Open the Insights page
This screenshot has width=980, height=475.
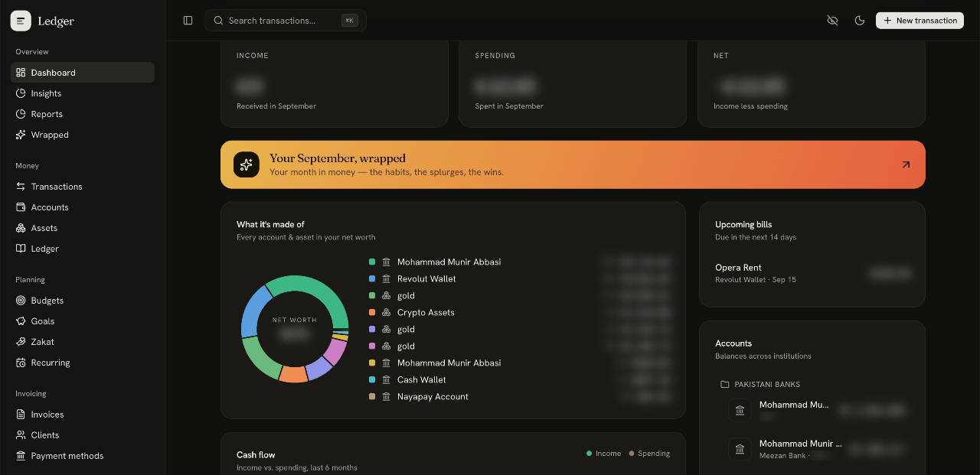(83, 93)
